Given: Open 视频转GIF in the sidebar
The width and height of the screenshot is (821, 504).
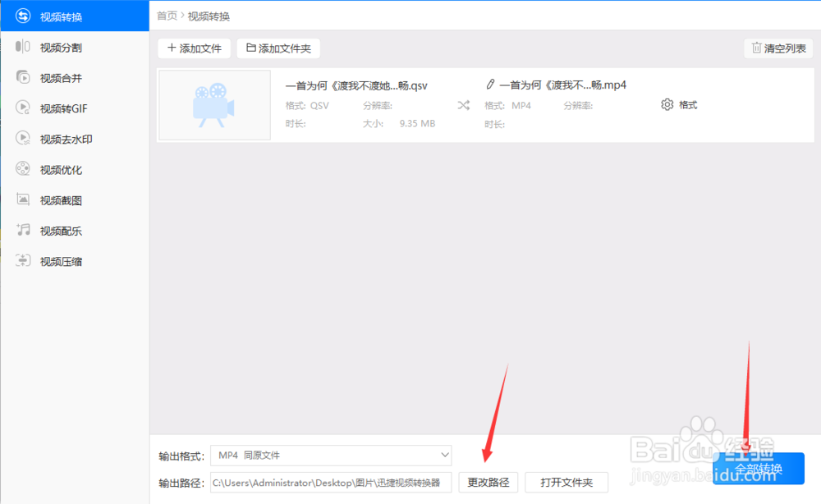Looking at the screenshot, I should coord(75,108).
